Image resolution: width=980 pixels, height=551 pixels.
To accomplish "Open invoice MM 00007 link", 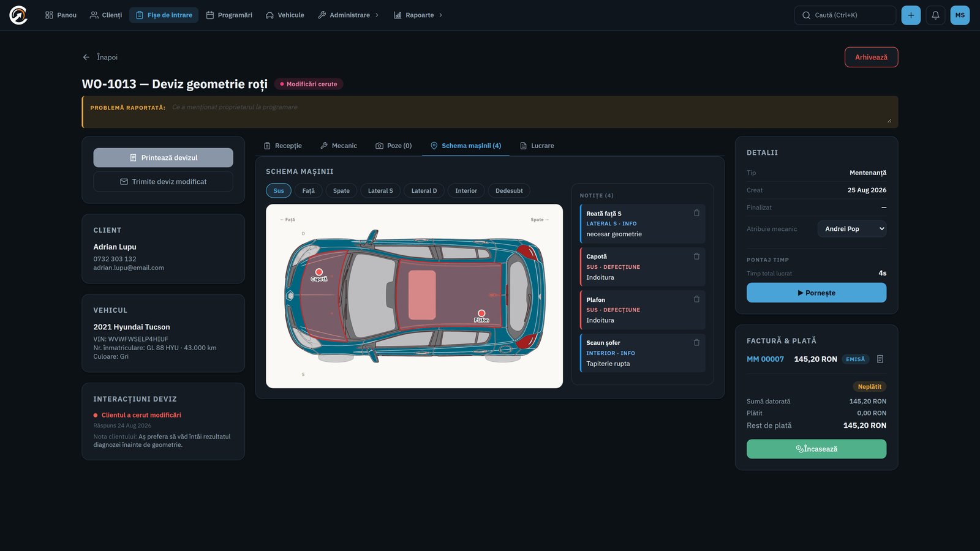I will 765,359.
